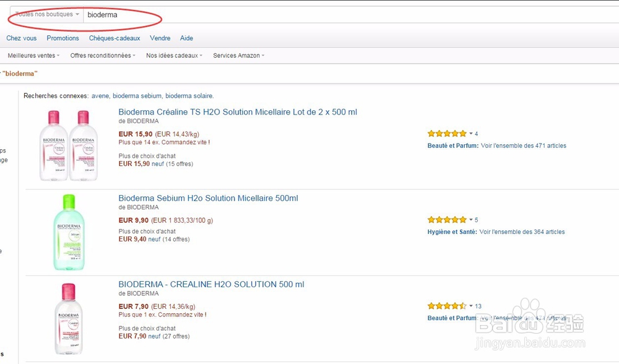View all 364 Hygiène et Santé articles

(522, 232)
